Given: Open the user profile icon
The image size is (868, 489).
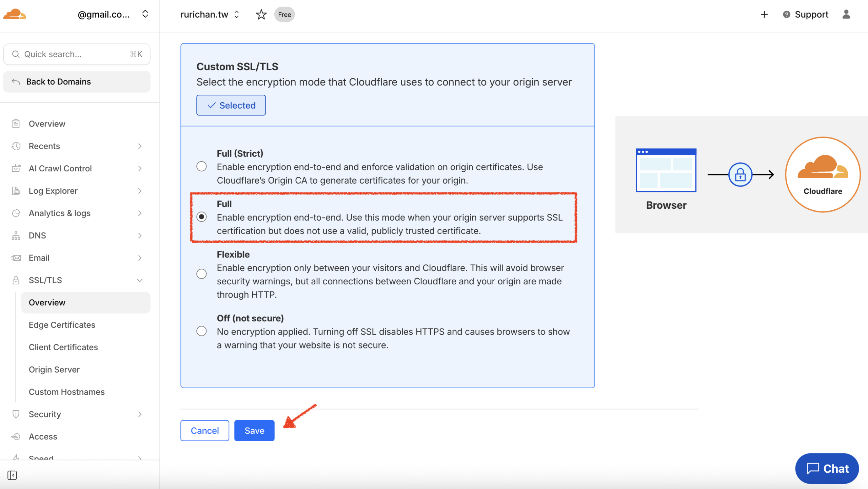Looking at the screenshot, I should [846, 14].
